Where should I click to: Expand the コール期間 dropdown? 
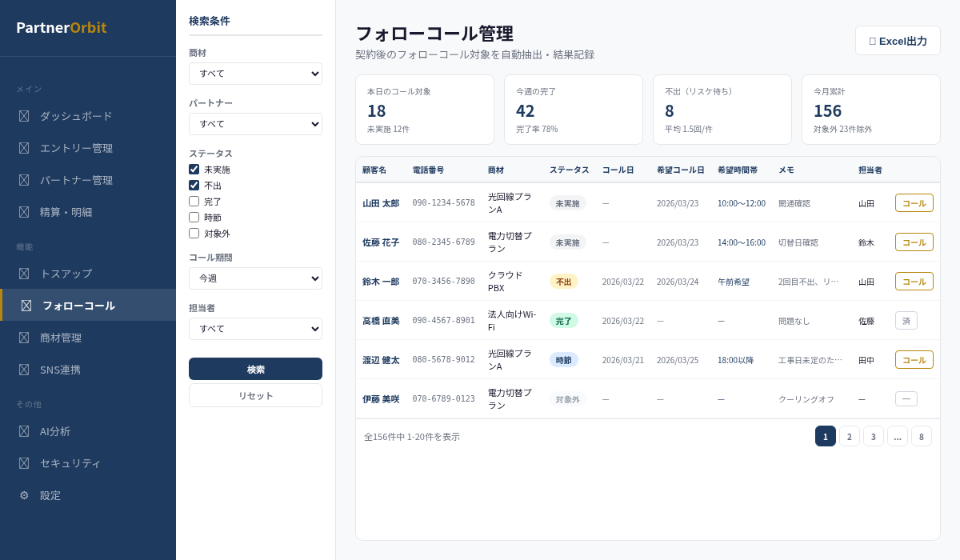255,278
